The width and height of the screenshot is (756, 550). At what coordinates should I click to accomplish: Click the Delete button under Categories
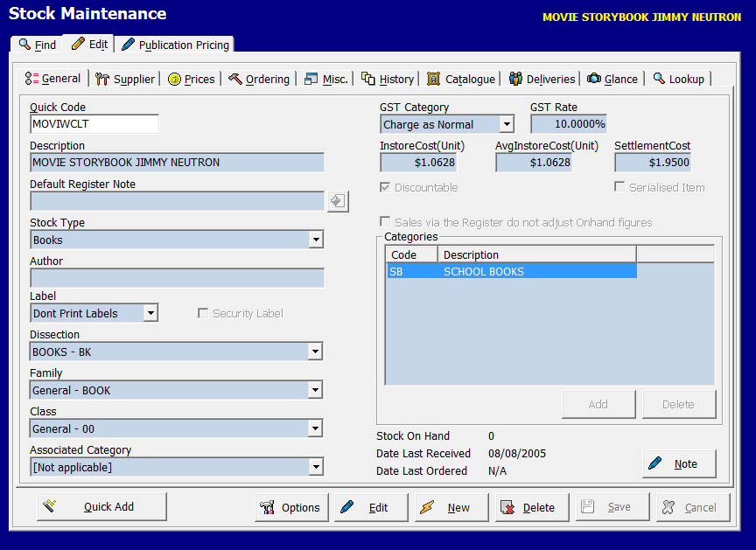click(679, 404)
